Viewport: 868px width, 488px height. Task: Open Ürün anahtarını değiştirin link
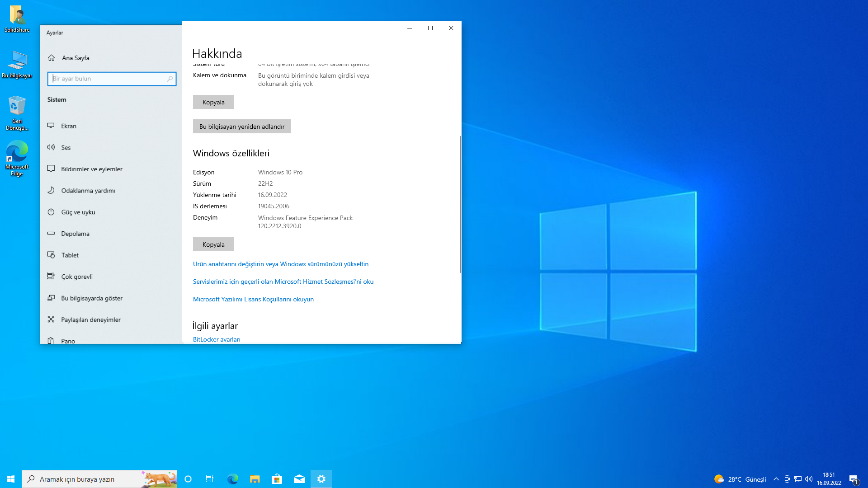pos(281,264)
